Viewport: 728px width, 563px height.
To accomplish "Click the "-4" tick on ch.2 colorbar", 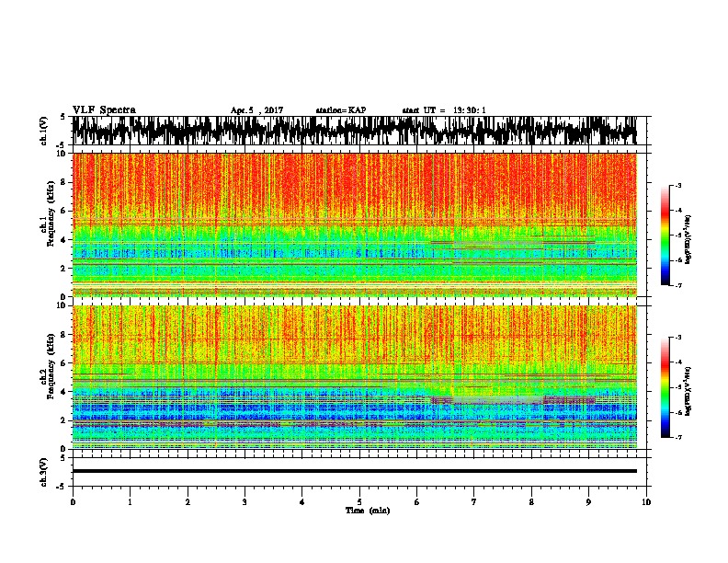I will [x=678, y=362].
